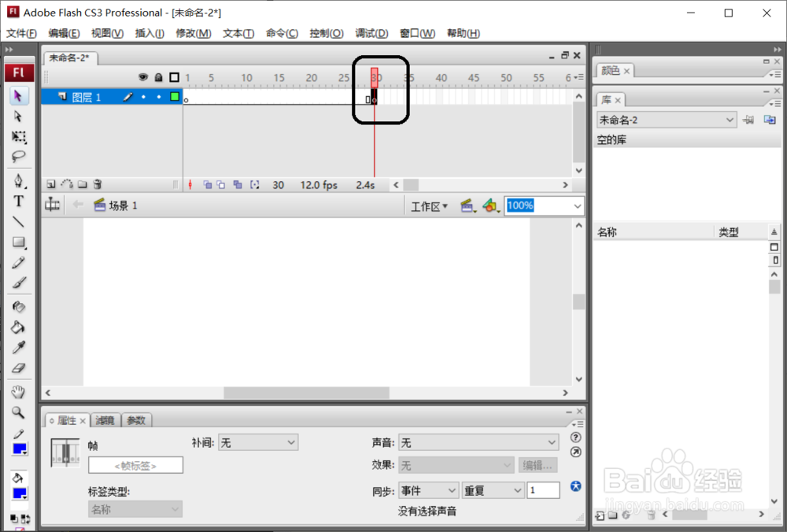Click the Black and White colors button
787x532 pixels.
(13, 519)
